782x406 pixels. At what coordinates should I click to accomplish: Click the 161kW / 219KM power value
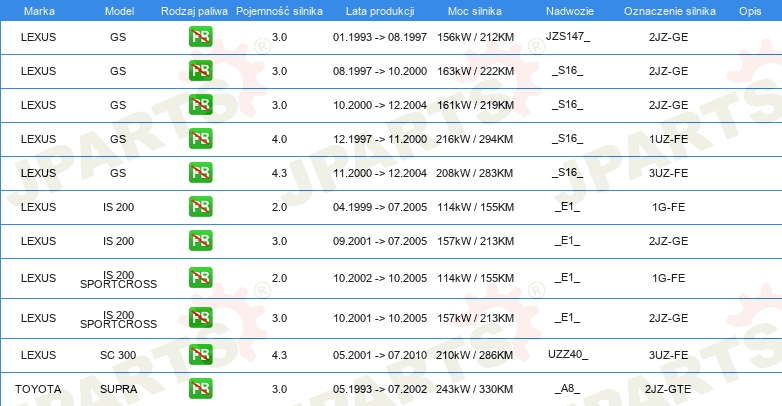475,105
